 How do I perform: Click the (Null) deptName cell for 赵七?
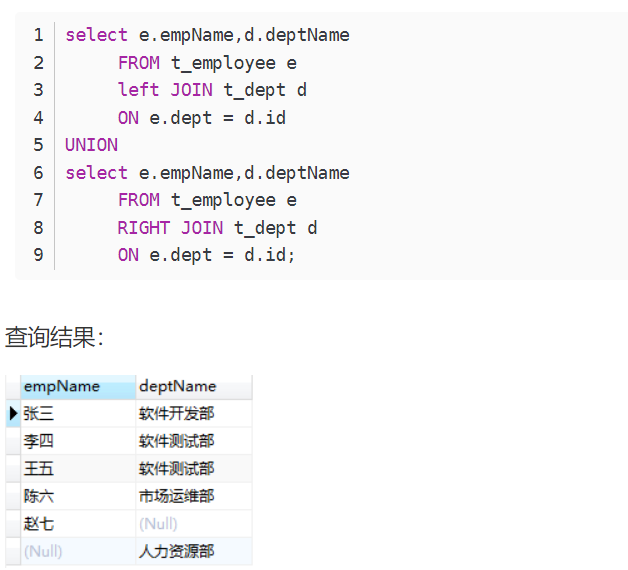194,524
